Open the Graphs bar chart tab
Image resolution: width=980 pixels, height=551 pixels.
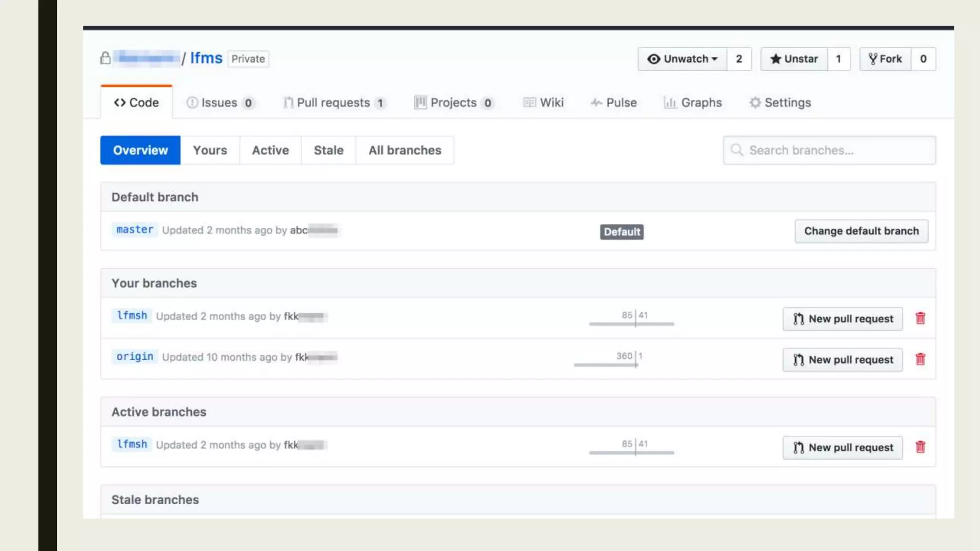(692, 103)
